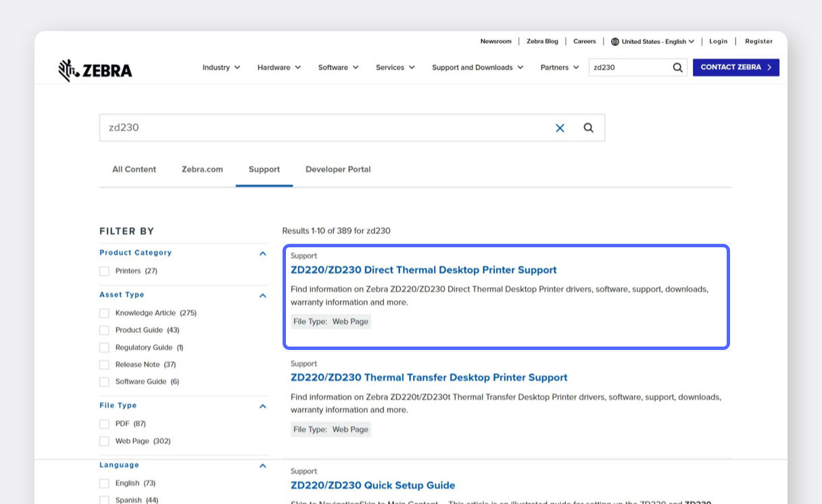Open the ZD220/ZD230 Quick Setup Guide result

tap(372, 485)
